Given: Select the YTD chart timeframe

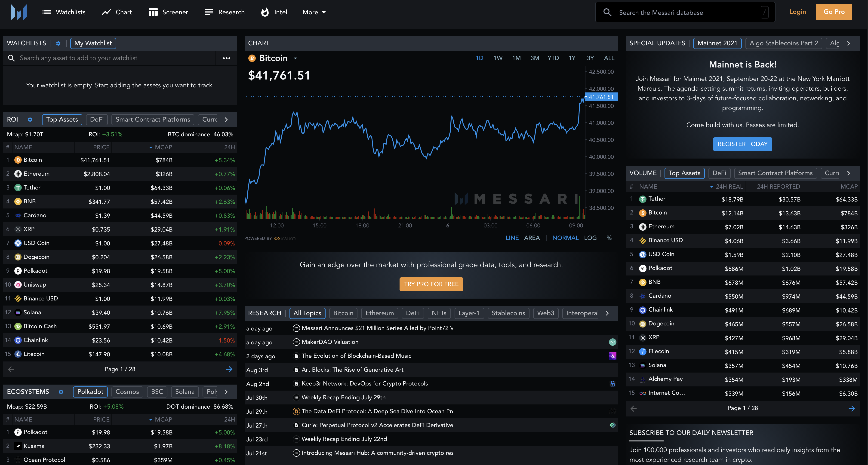Looking at the screenshot, I should 553,58.
